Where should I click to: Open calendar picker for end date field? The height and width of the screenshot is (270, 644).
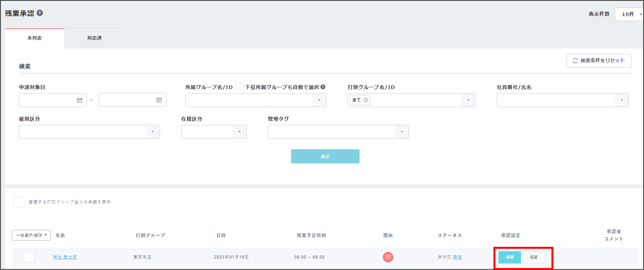point(159,100)
